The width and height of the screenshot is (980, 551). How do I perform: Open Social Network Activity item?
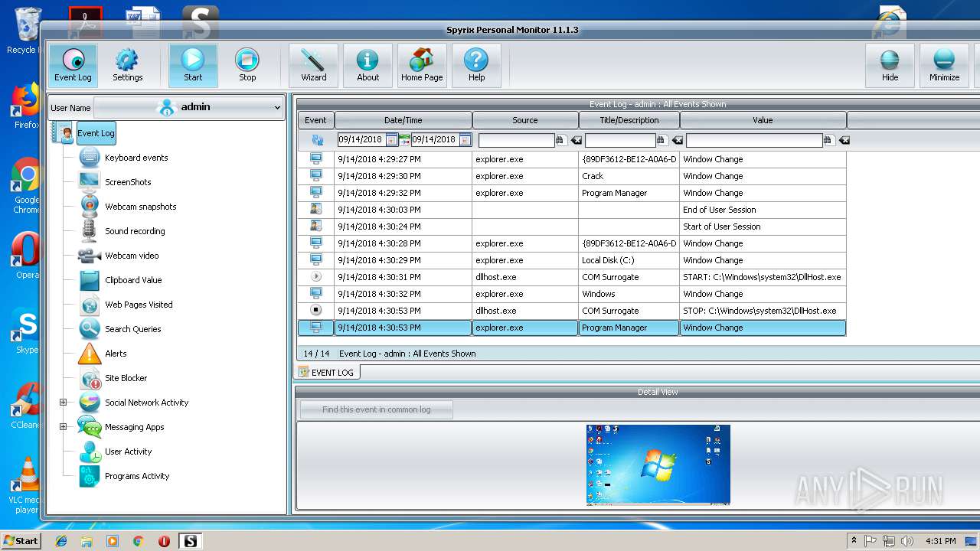click(146, 403)
